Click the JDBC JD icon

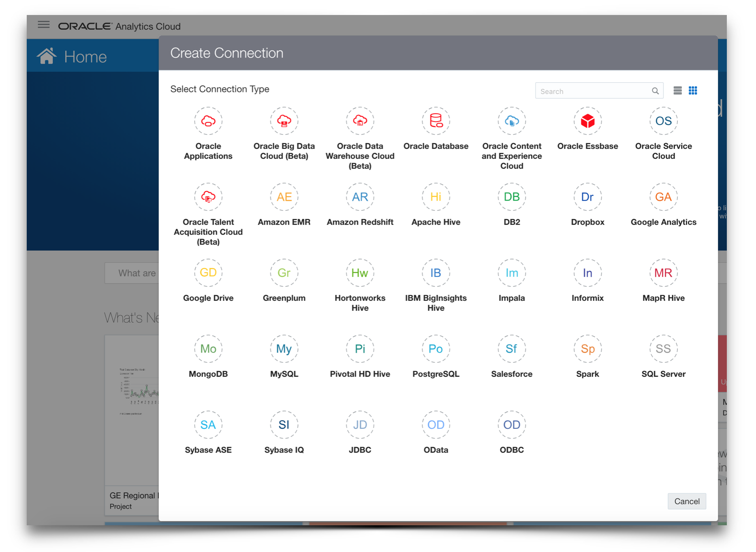360,425
